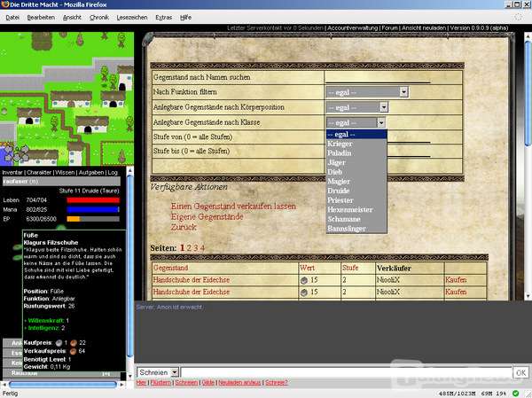Open the Datei menu
This screenshot has width=532, height=398.
click(x=12, y=18)
